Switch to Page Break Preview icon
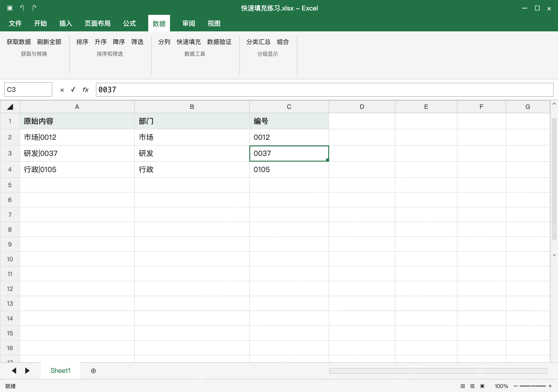The height and width of the screenshot is (392, 558). [x=482, y=386]
